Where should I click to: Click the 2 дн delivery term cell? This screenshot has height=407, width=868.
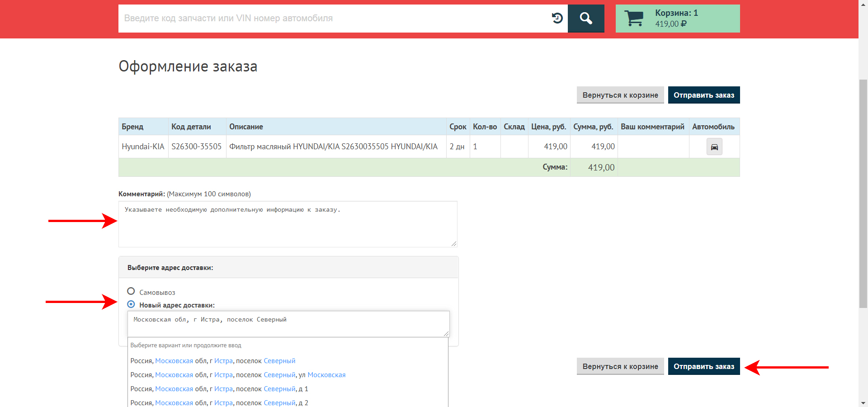click(x=457, y=147)
